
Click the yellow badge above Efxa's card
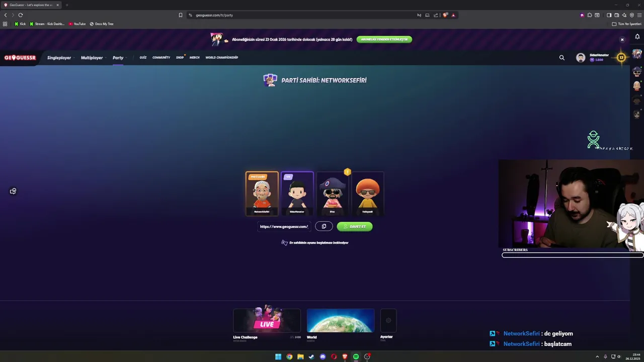coord(347,172)
